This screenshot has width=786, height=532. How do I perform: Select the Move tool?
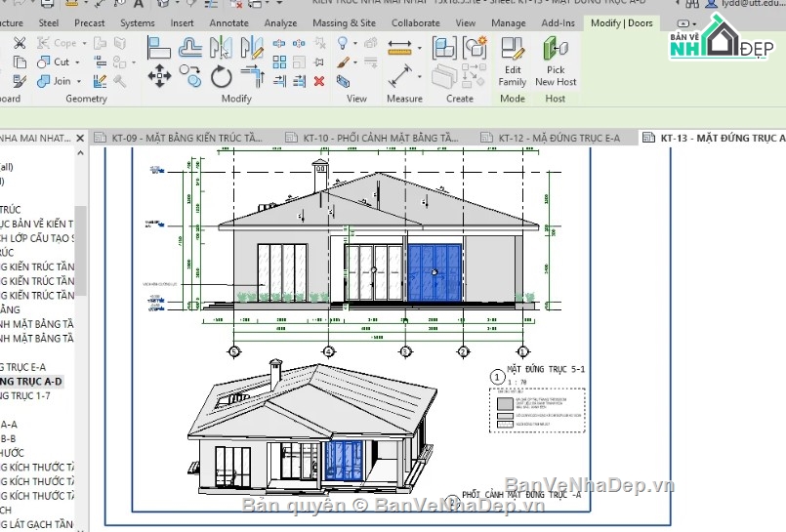point(159,76)
